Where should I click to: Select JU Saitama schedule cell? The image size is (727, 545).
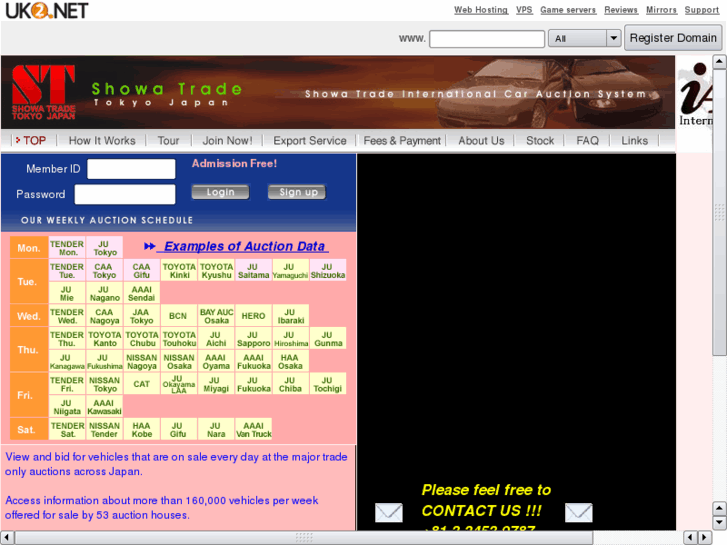point(253,270)
